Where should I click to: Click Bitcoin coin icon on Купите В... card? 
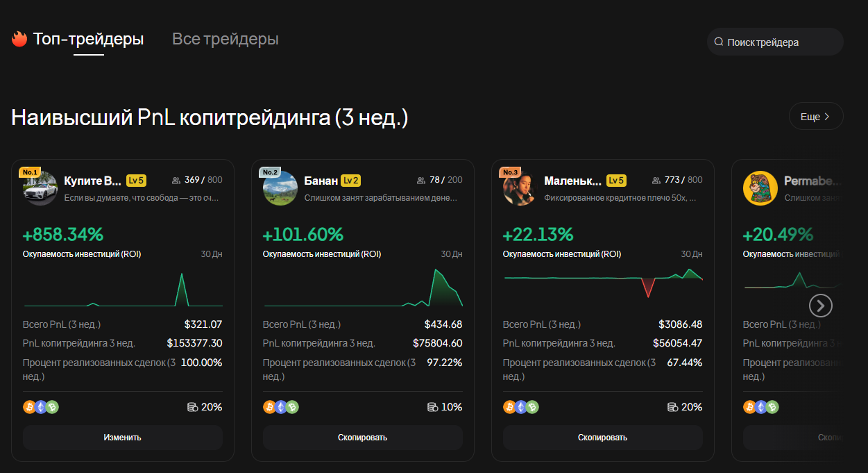29,407
